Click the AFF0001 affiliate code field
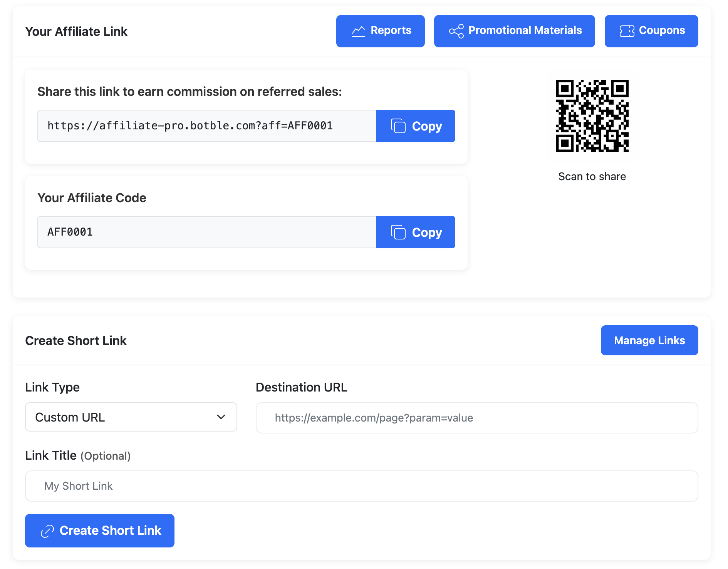The height and width of the screenshot is (569, 728). (206, 232)
